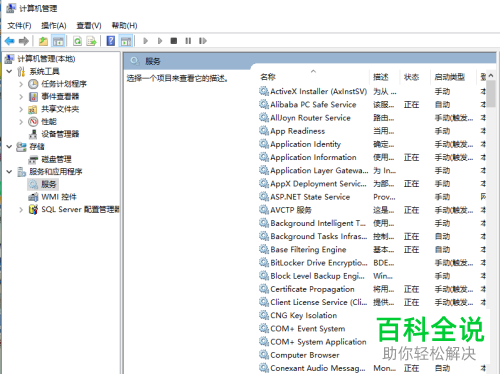
Task: Sort by the 启动类型 column header
Action: 449,77
